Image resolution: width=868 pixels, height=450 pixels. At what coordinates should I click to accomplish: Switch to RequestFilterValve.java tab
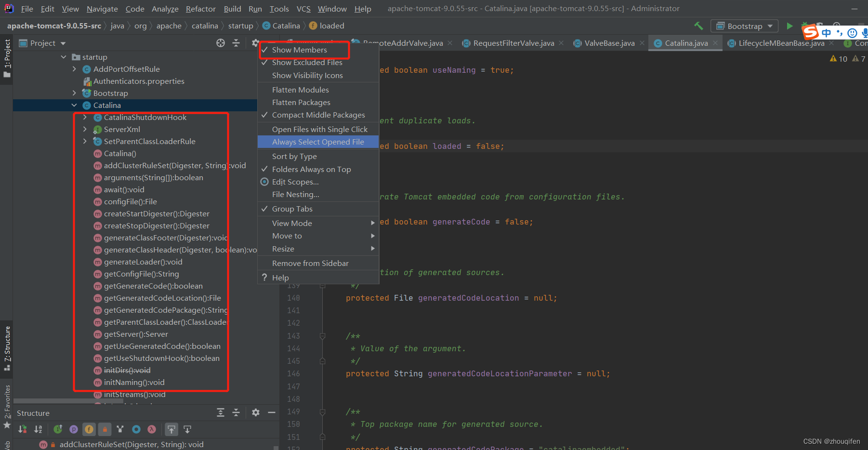[513, 43]
